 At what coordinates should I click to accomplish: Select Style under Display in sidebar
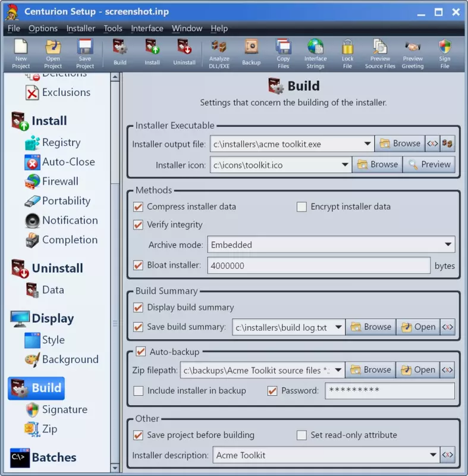click(x=45, y=340)
